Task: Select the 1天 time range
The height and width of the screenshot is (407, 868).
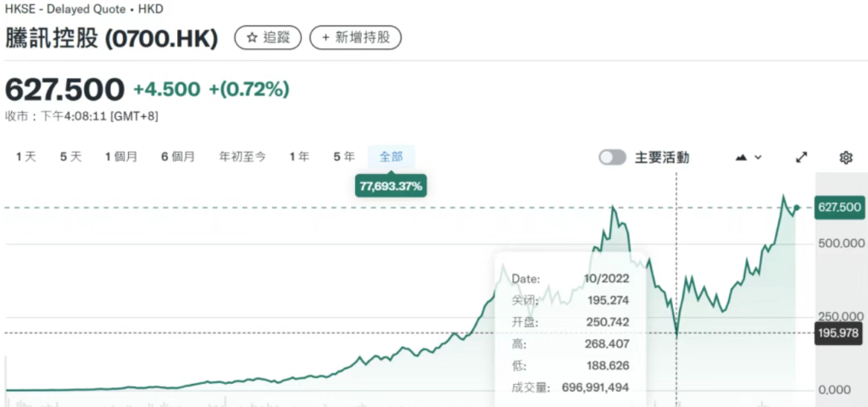Action: click(26, 156)
